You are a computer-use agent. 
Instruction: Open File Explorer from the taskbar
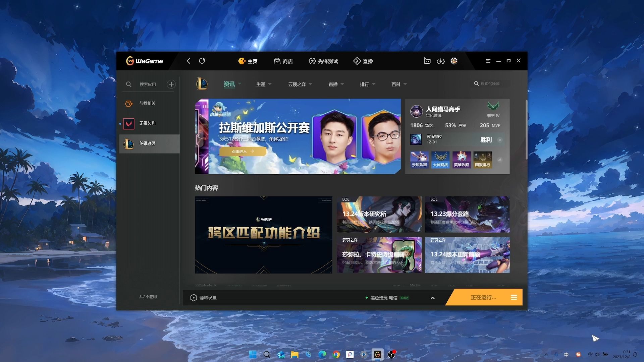[294, 354]
